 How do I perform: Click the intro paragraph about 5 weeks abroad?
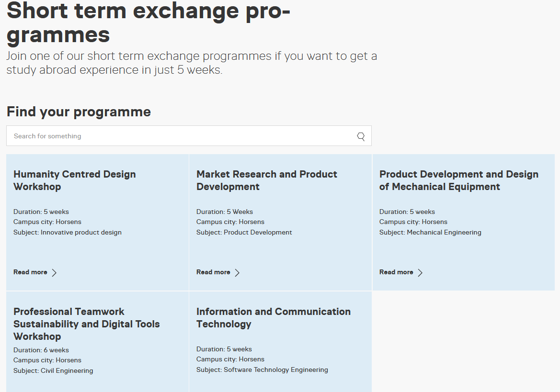pyautogui.click(x=192, y=63)
